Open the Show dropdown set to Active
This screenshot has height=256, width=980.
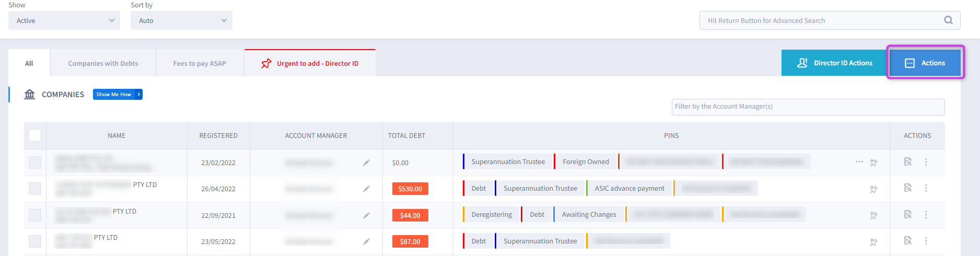(x=64, y=20)
